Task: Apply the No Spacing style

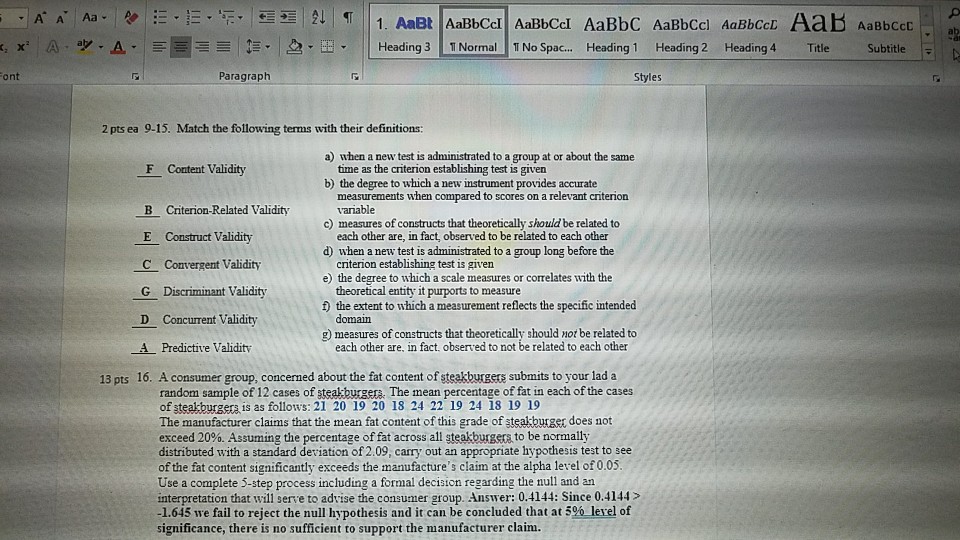Action: 542,33
